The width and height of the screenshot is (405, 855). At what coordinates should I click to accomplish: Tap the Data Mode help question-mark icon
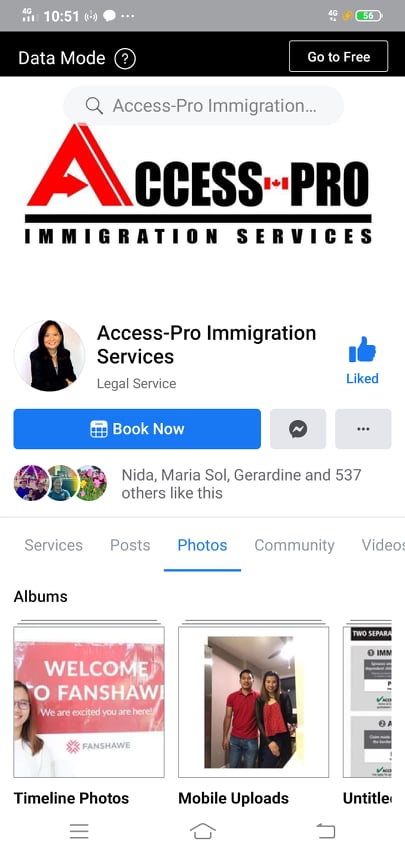[125, 58]
